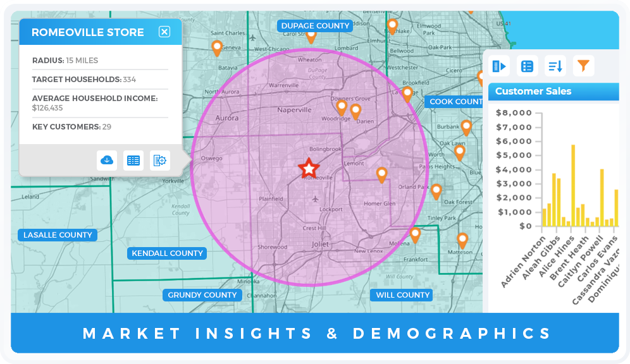Click the Market Insights & Demographics banner
The image size is (630, 364).
tap(315, 333)
